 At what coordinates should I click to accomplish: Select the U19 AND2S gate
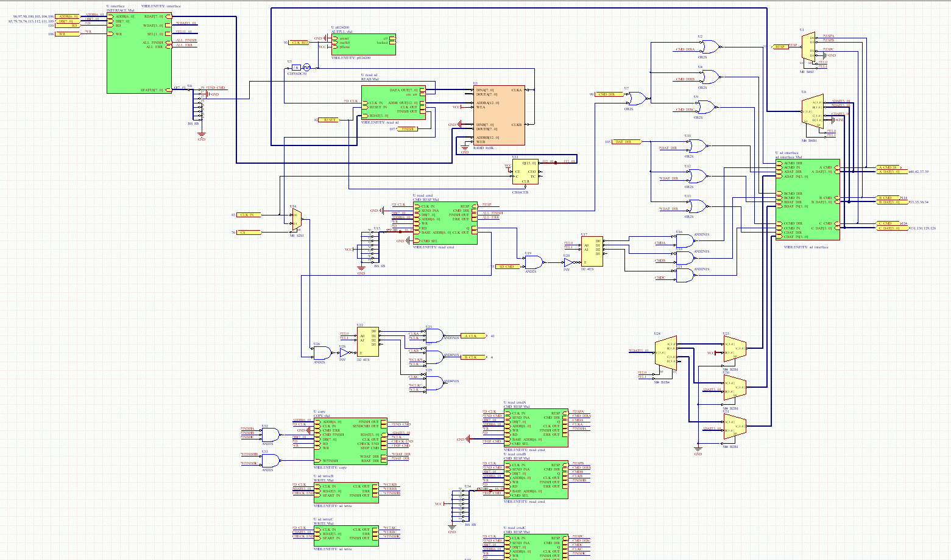(533, 262)
